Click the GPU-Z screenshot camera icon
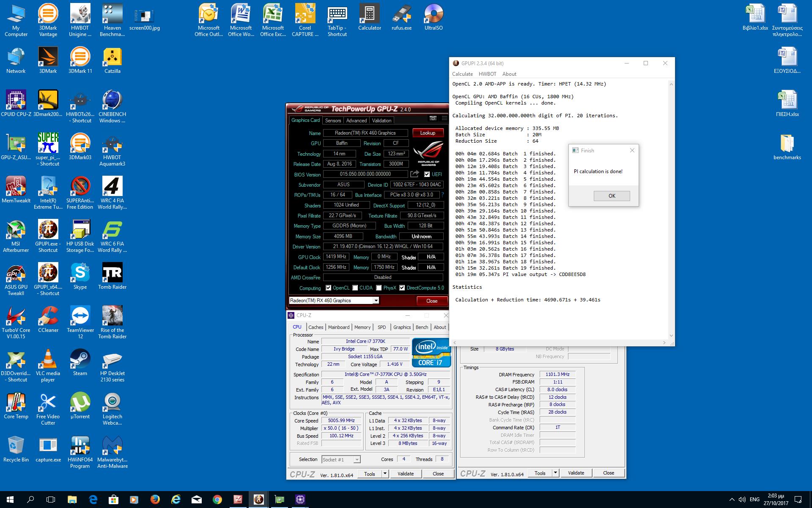 point(433,118)
